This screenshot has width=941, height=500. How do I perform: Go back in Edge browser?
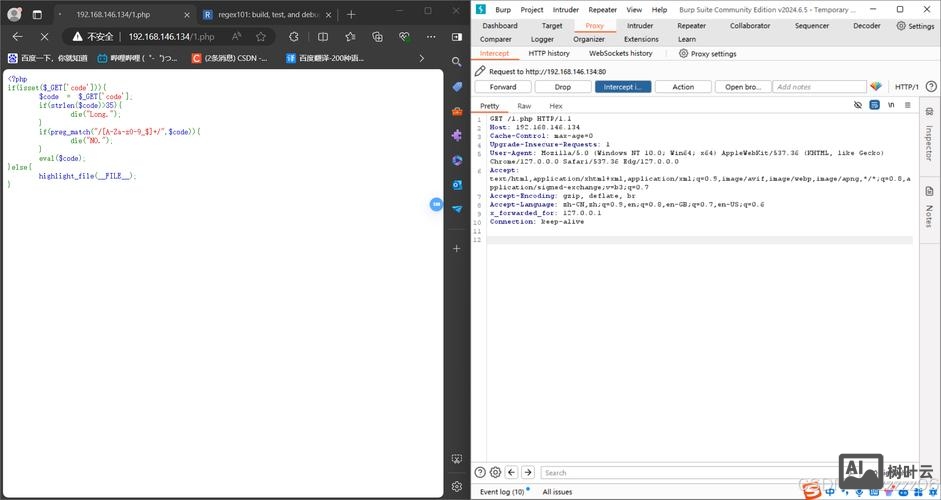pyautogui.click(x=17, y=37)
